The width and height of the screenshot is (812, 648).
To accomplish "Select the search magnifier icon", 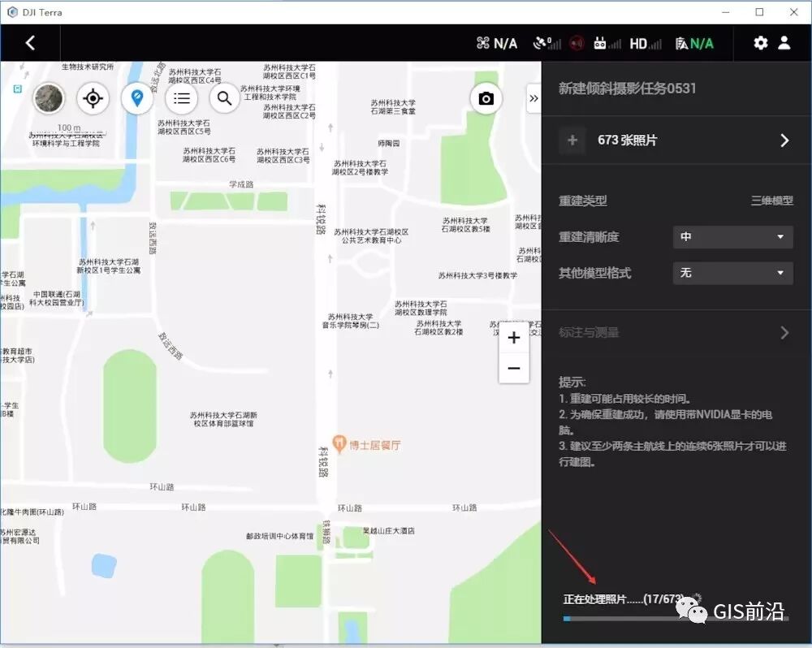I will [224, 98].
